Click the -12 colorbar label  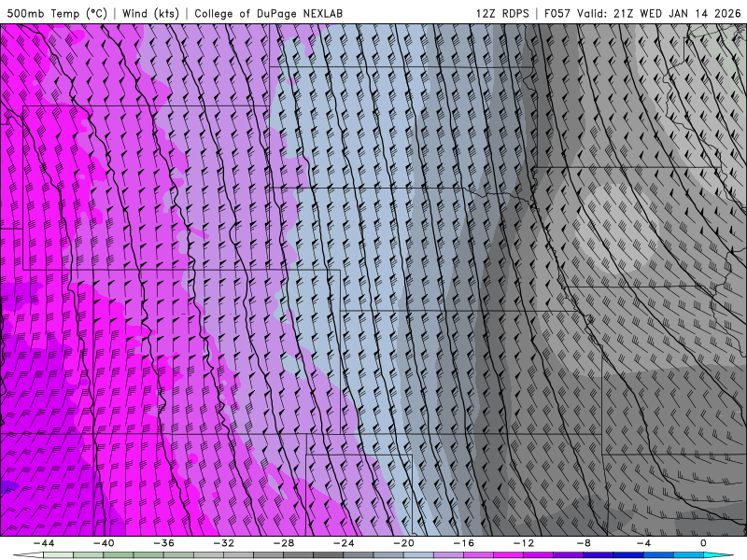pos(523,543)
